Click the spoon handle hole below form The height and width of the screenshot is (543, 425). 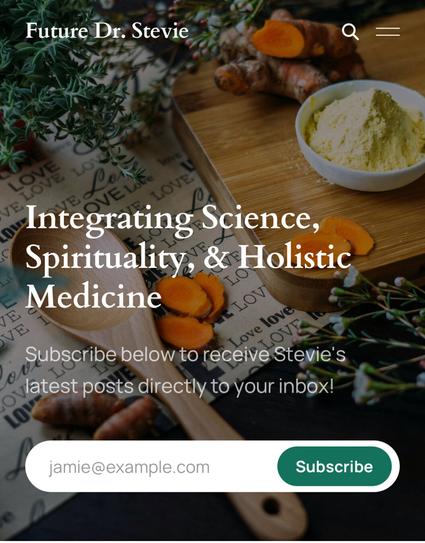[271, 507]
